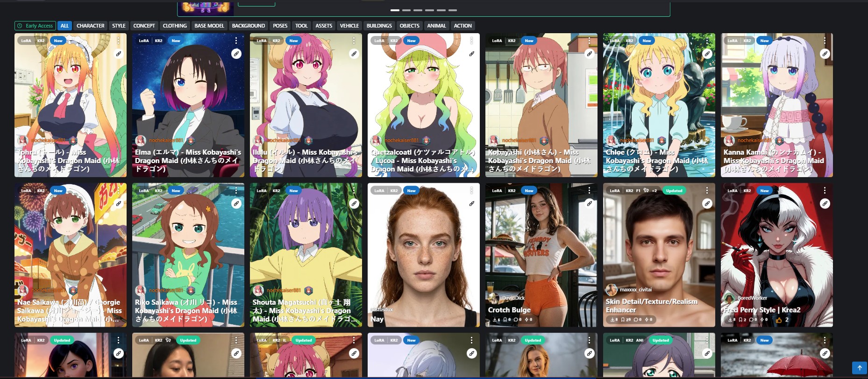
Task: Open the three-dot menu on the Skin Detail card
Action: [x=707, y=190]
